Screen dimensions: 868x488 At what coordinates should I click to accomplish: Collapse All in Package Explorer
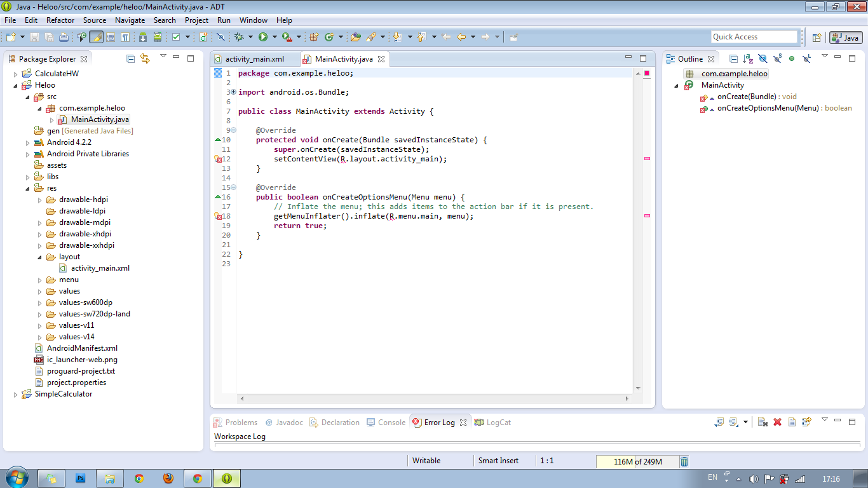click(x=130, y=58)
